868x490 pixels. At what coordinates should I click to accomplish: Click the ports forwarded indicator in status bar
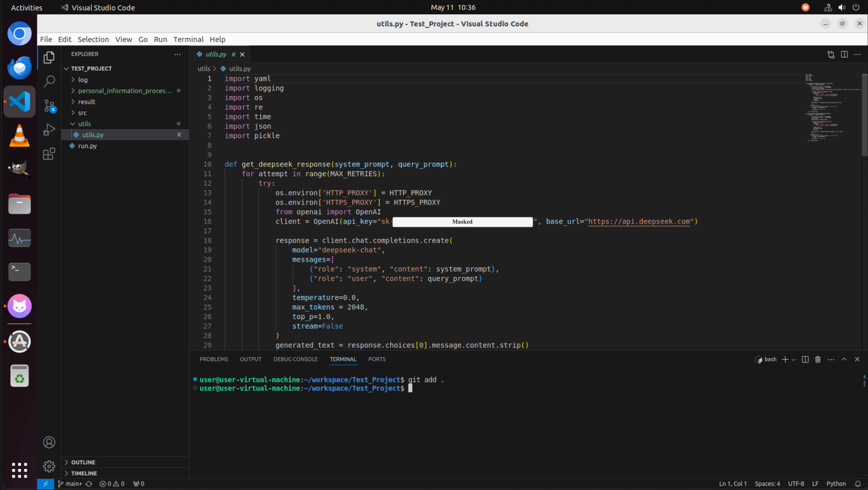(139, 484)
